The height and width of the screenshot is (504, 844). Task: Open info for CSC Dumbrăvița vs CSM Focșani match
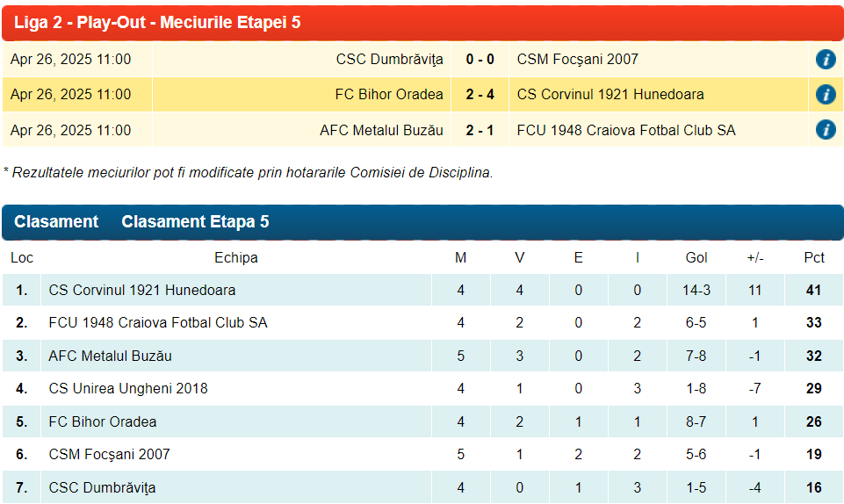(x=825, y=60)
